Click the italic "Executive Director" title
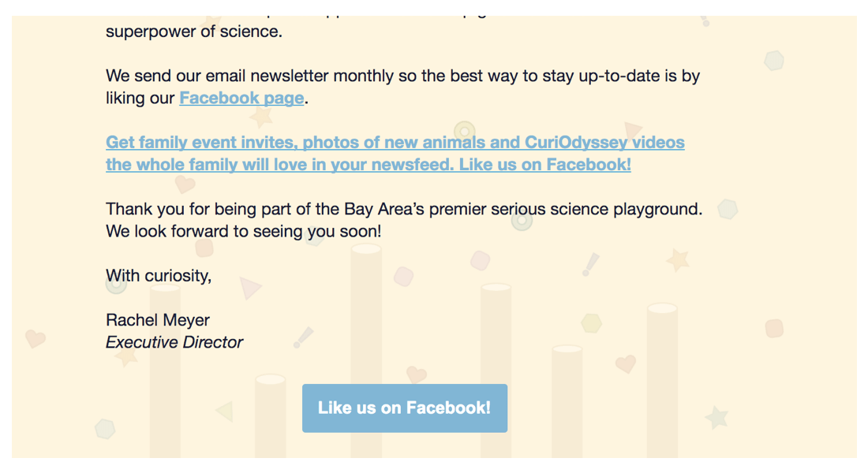 tap(174, 342)
